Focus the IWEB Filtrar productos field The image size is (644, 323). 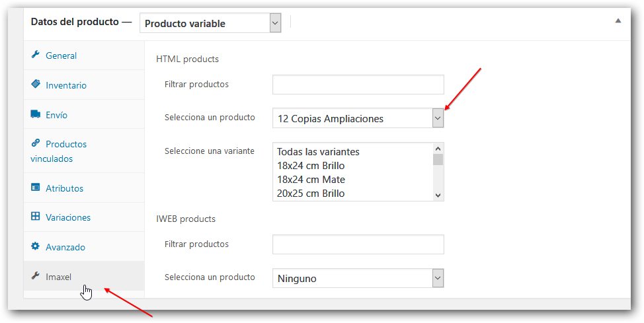coord(358,244)
